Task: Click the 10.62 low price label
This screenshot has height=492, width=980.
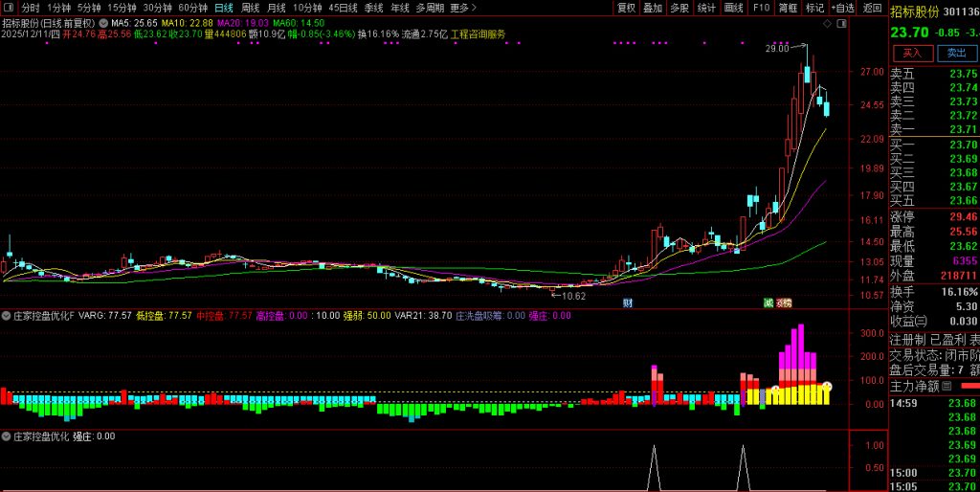Action: pyautogui.click(x=574, y=296)
